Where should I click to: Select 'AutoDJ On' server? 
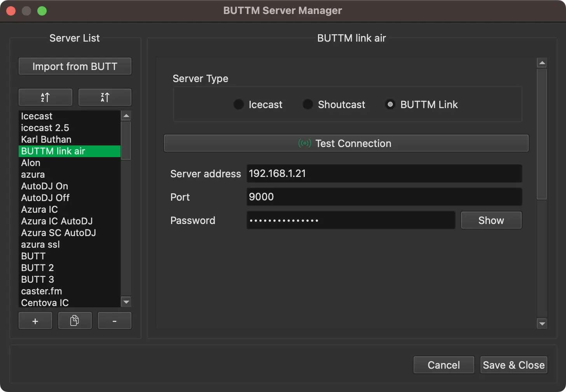coord(70,186)
